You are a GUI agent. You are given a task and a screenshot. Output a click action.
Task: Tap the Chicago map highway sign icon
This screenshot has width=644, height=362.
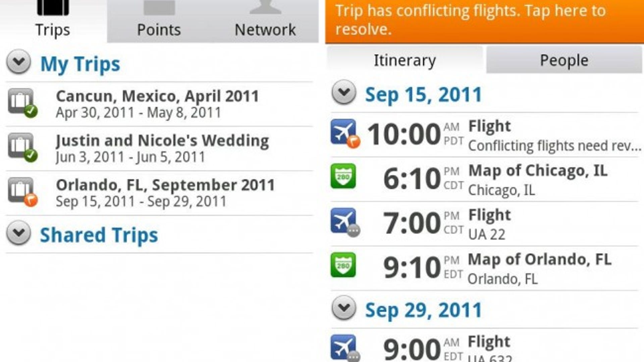click(343, 176)
